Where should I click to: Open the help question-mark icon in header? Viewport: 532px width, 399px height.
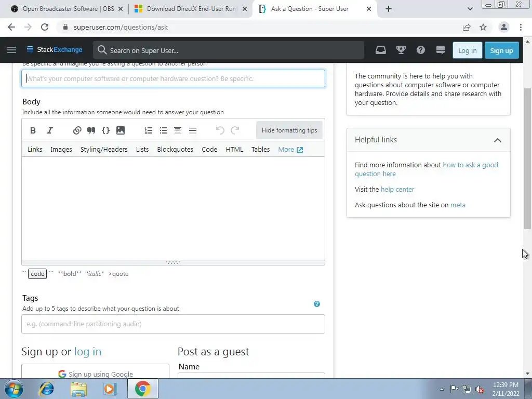pos(421,50)
